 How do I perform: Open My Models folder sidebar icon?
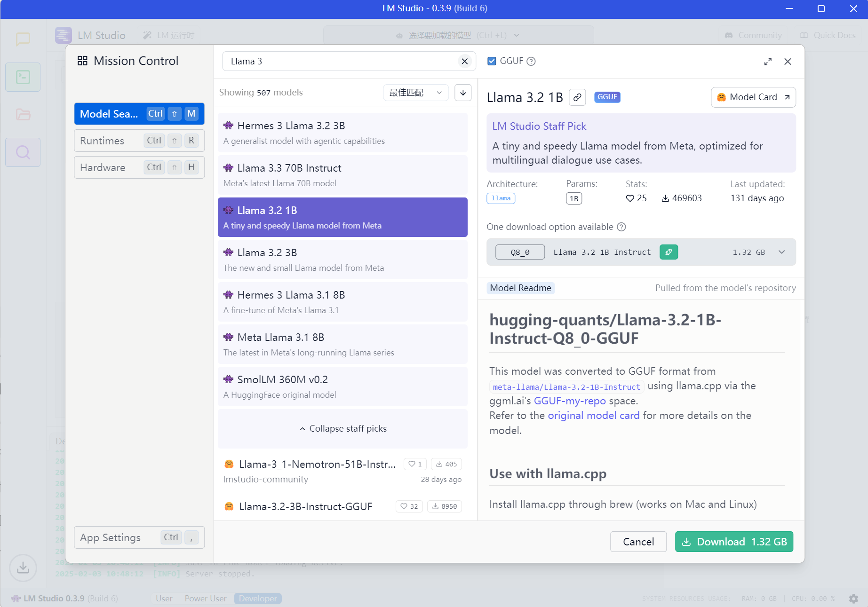23,114
